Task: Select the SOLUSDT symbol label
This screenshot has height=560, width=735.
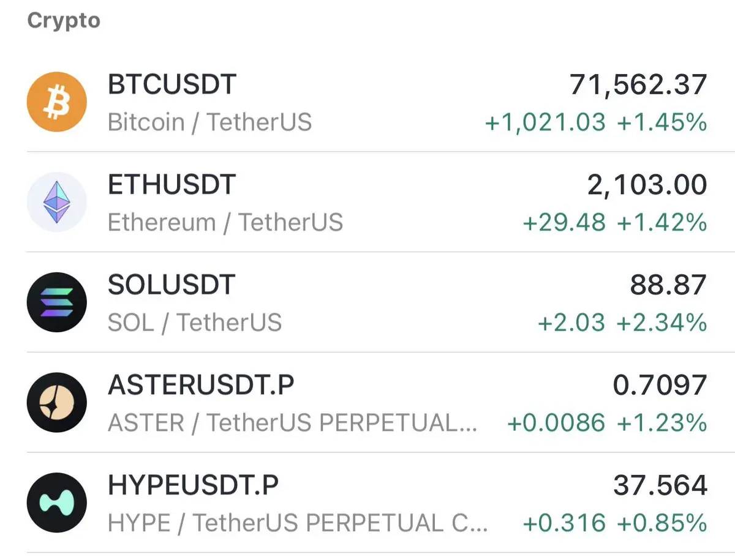Action: [171, 285]
